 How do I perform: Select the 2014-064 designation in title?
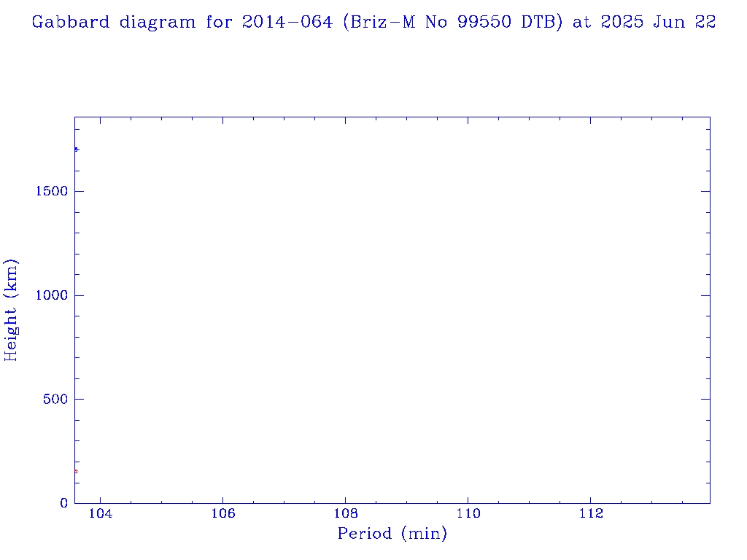(289, 23)
